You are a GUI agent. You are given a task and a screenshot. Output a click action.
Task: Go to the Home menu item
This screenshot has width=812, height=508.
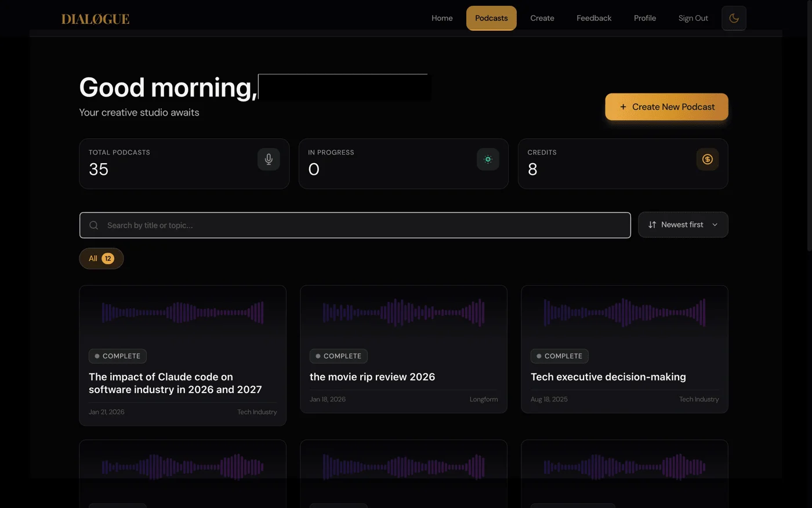coord(442,18)
